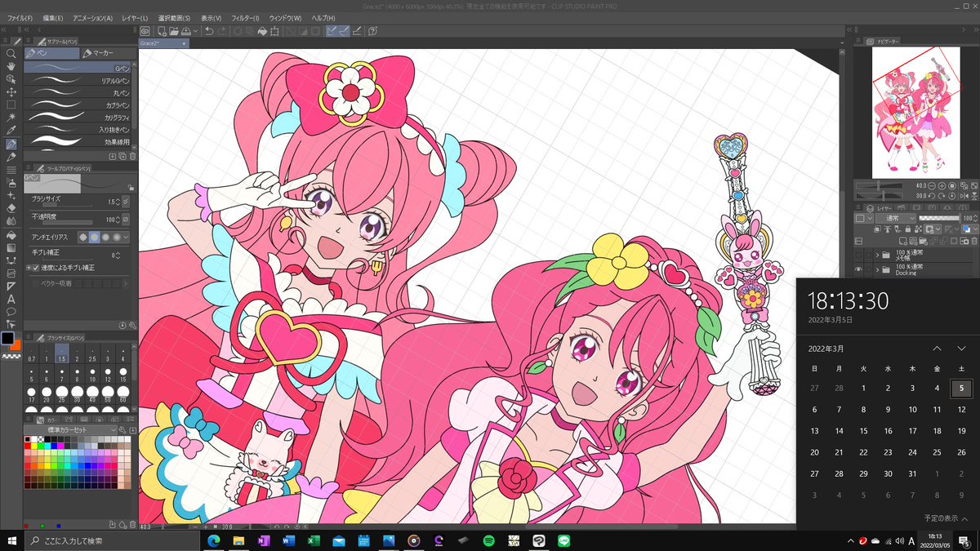The width and height of the screenshot is (980, 551).
Task: Toggle Snap to grid icon
Action: 358,31
